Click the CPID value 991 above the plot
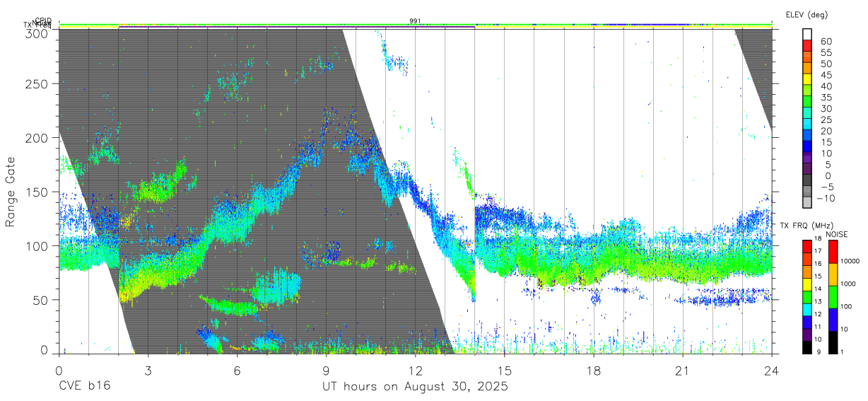Viewport: 868px width, 401px height. pyautogui.click(x=416, y=21)
